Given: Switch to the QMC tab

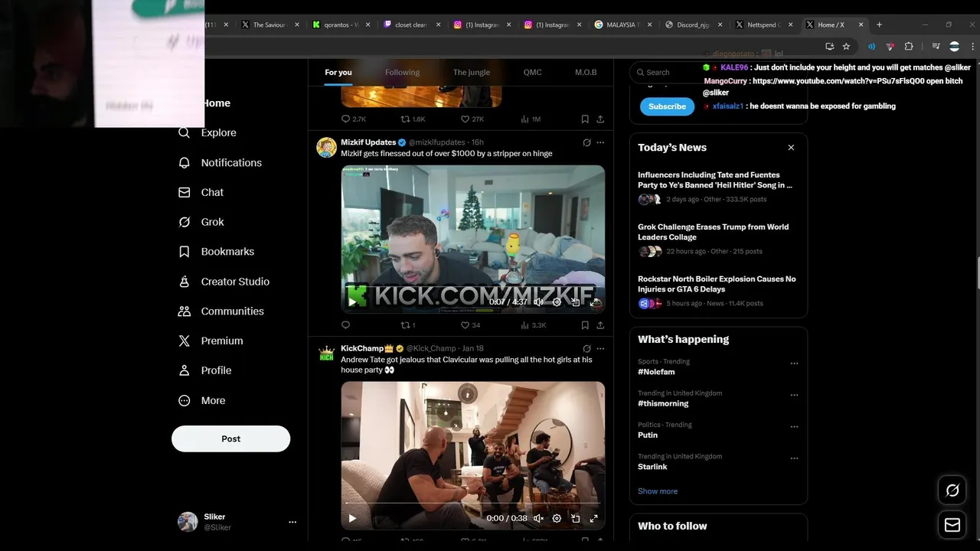Looking at the screenshot, I should point(532,72).
